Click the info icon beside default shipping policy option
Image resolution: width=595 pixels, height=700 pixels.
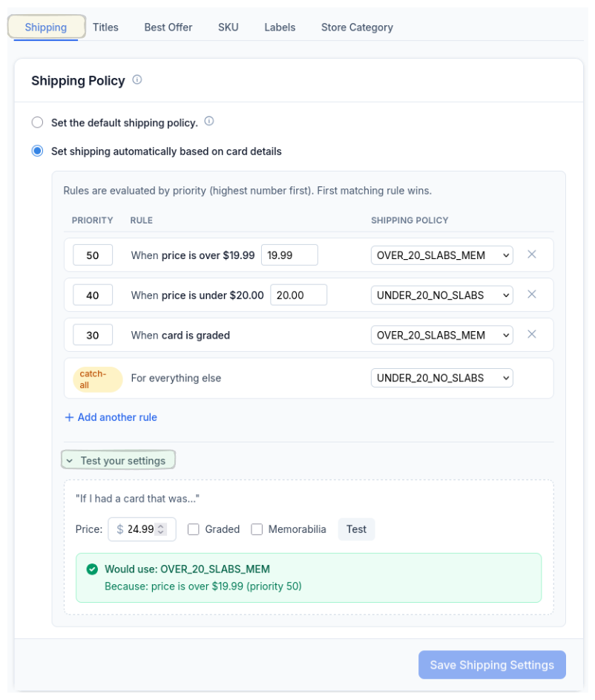point(208,122)
